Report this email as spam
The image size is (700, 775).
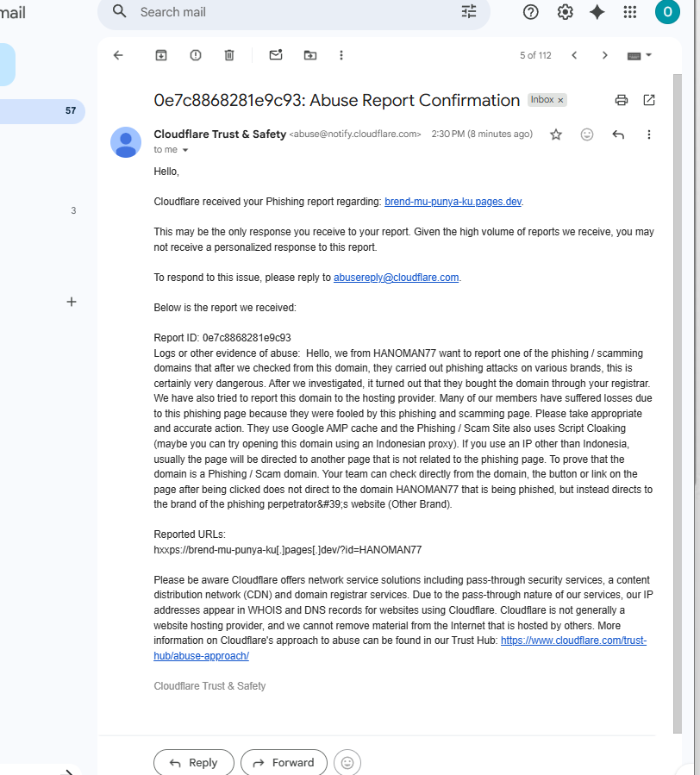(x=196, y=55)
